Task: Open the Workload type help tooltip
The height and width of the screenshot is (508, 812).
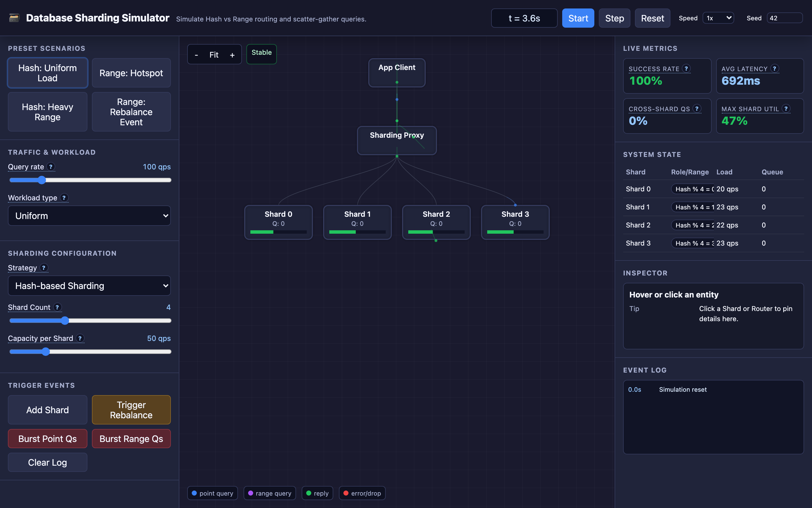Action: click(x=64, y=198)
